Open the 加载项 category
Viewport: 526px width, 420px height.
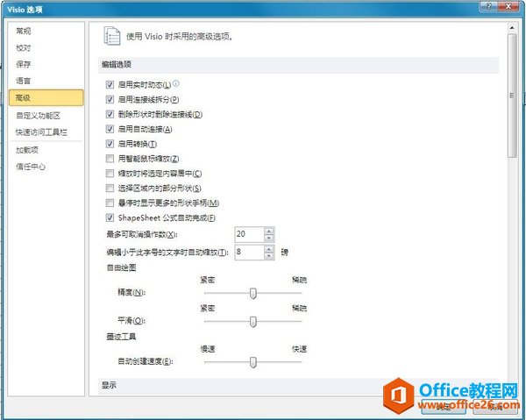pos(46,150)
